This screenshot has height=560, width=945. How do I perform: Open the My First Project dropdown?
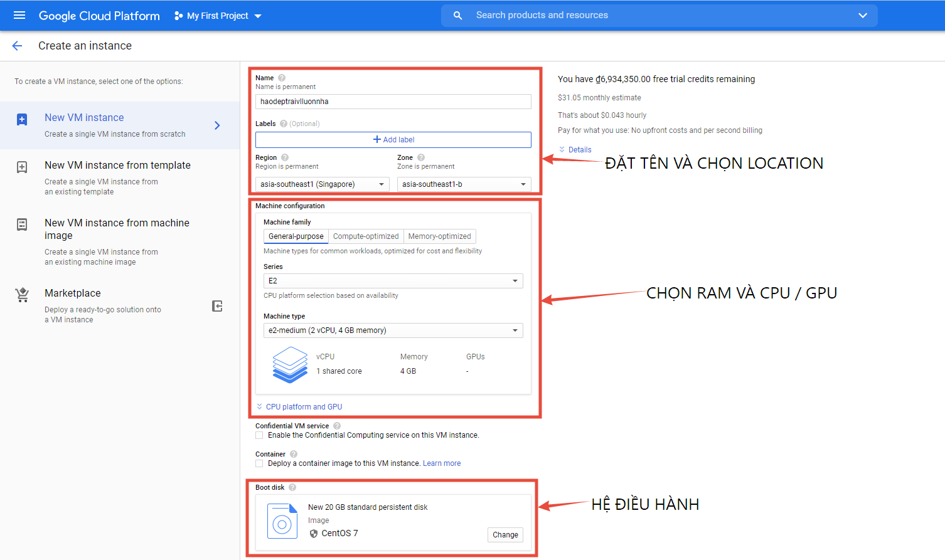pyautogui.click(x=218, y=16)
